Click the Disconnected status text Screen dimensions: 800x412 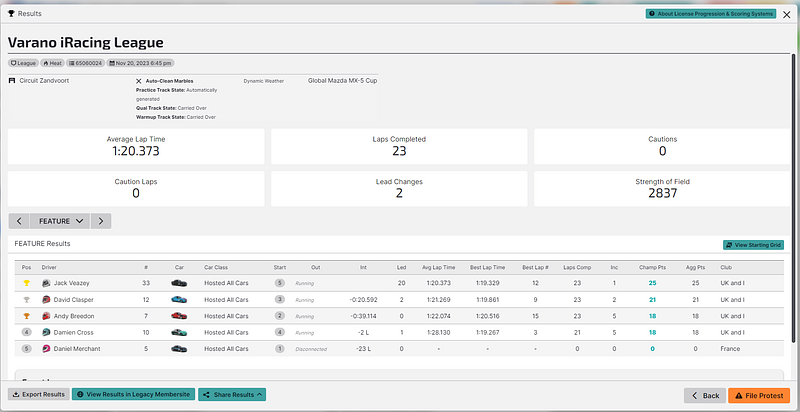click(311, 349)
